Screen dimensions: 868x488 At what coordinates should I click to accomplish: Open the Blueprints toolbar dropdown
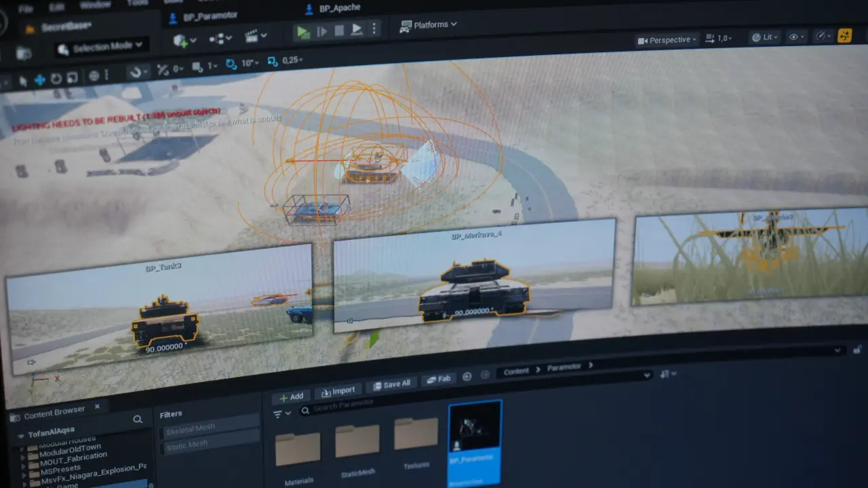[221, 38]
